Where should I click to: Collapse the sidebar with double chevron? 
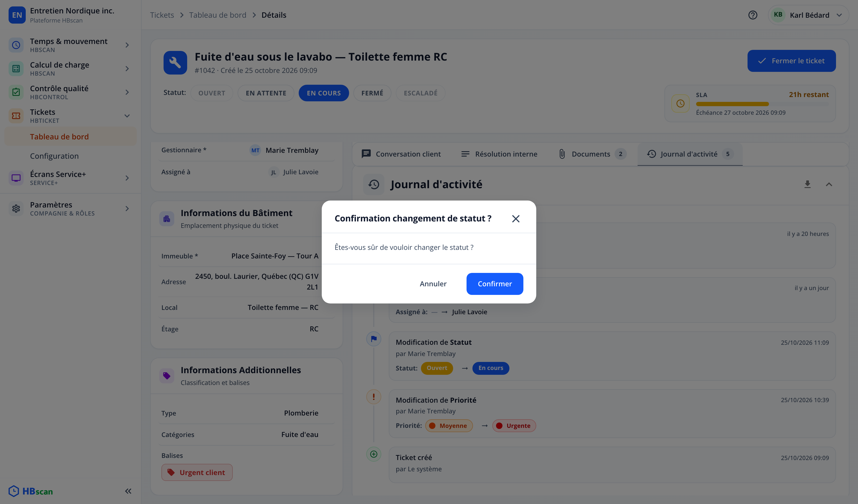point(128,491)
